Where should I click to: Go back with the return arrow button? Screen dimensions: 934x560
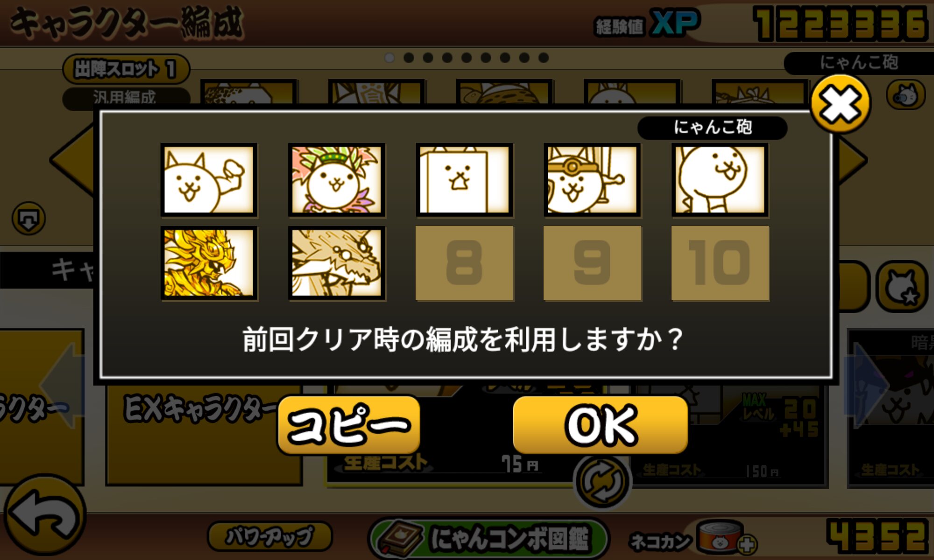pyautogui.click(x=45, y=516)
